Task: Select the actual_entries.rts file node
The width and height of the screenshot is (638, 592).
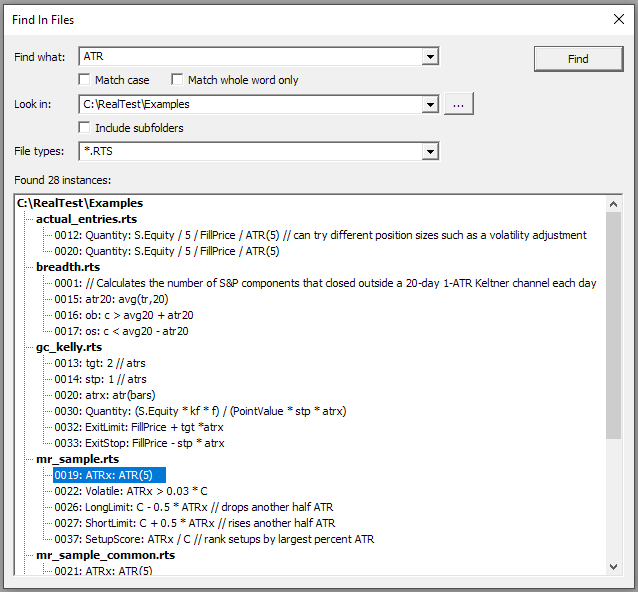Action: (86, 219)
